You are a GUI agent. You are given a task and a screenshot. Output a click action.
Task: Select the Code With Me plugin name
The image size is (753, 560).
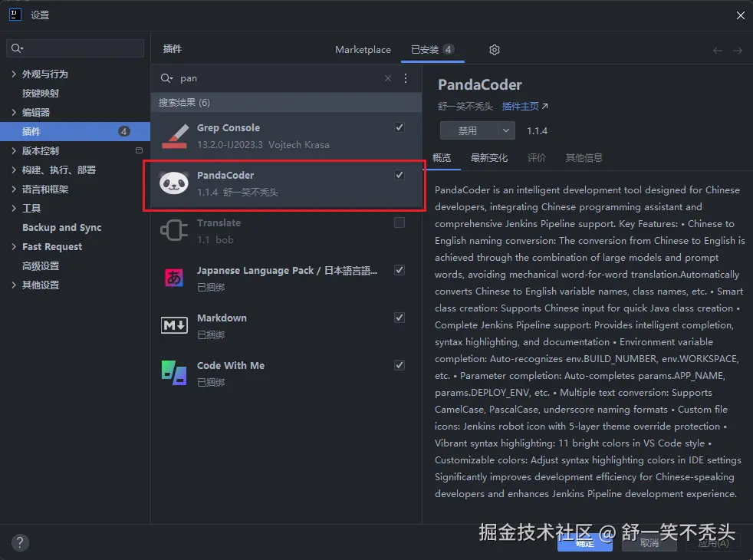pyautogui.click(x=231, y=365)
